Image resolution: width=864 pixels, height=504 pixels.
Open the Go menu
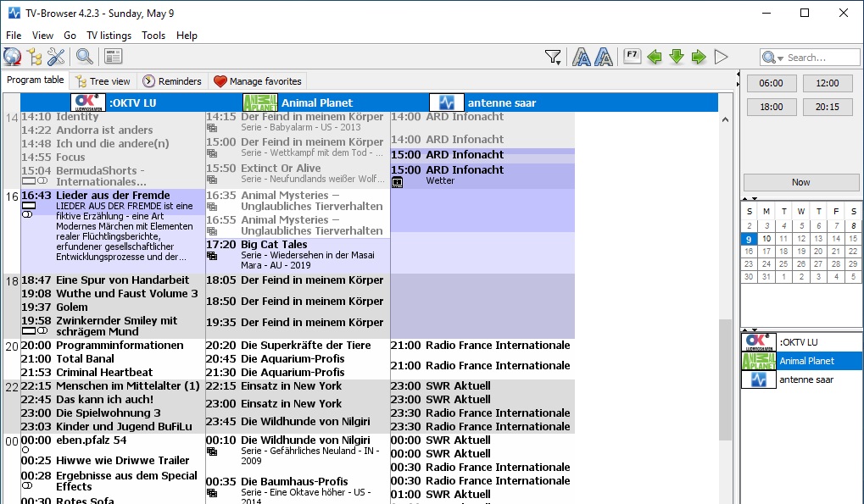click(x=70, y=36)
